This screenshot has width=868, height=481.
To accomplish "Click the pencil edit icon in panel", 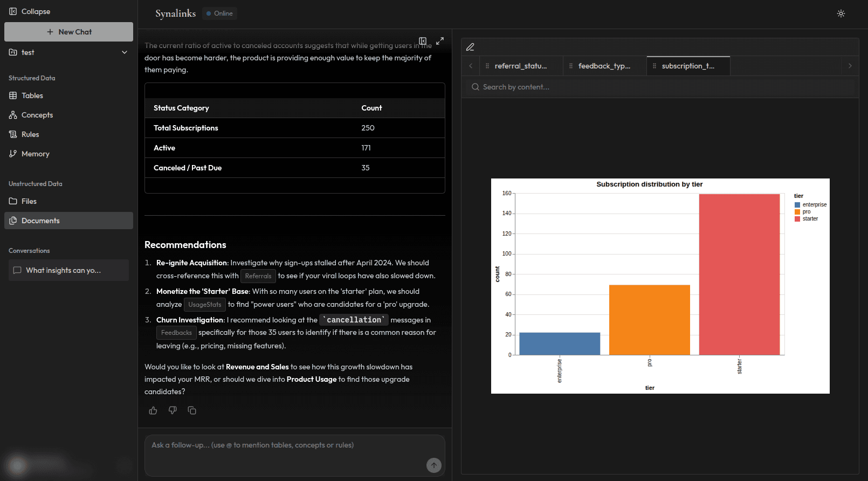I will point(470,47).
